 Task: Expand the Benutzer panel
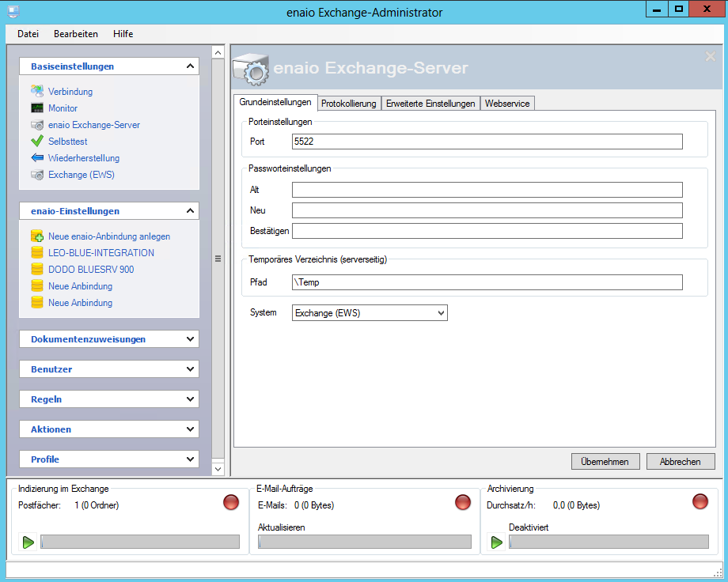tap(190, 369)
